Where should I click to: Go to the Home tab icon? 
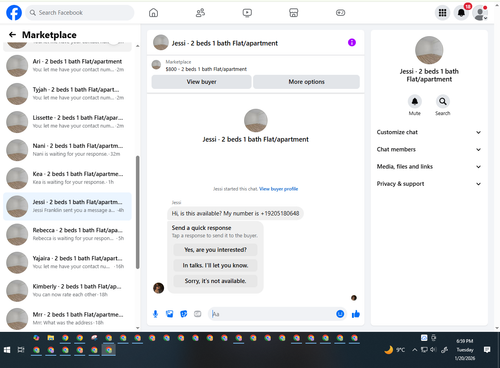pyautogui.click(x=153, y=13)
